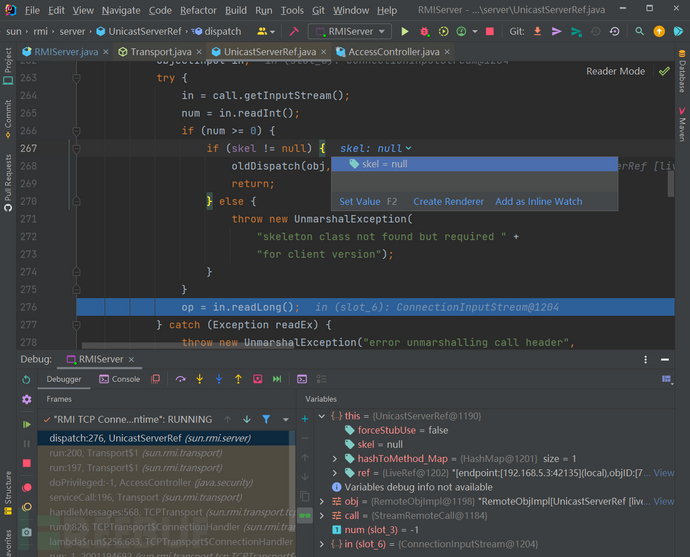Click Step Into in debugger toolbar
Image resolution: width=690 pixels, height=557 pixels.
pos(199,379)
